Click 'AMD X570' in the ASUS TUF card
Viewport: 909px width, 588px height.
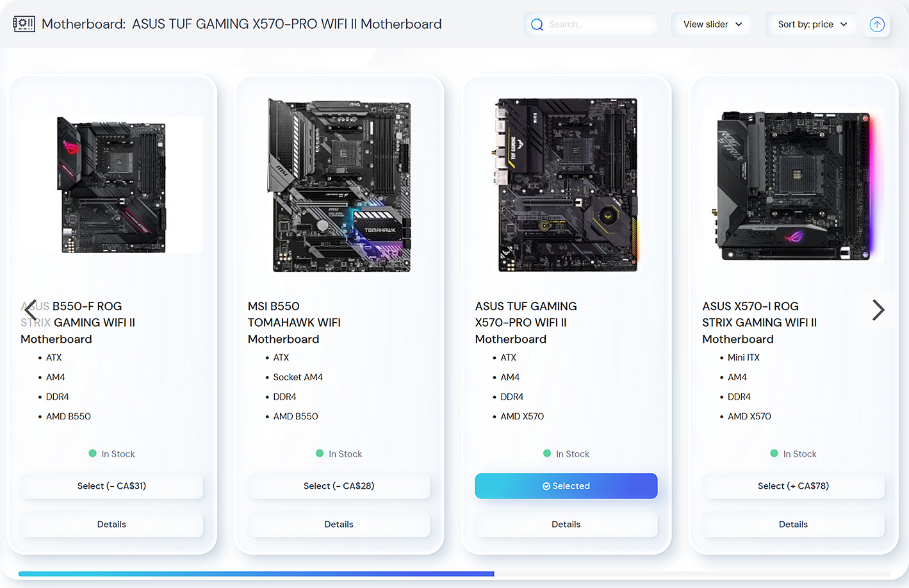pyautogui.click(x=522, y=416)
